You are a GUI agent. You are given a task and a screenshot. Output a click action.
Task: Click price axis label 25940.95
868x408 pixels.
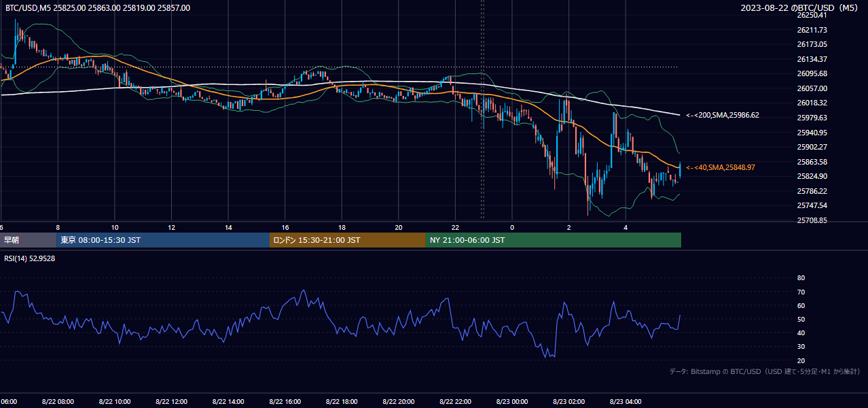(812, 133)
